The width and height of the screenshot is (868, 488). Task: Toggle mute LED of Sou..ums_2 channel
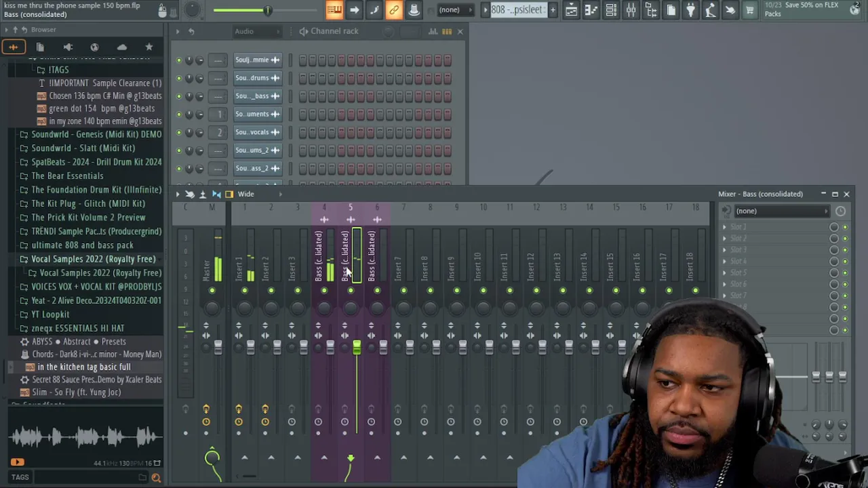coord(179,150)
